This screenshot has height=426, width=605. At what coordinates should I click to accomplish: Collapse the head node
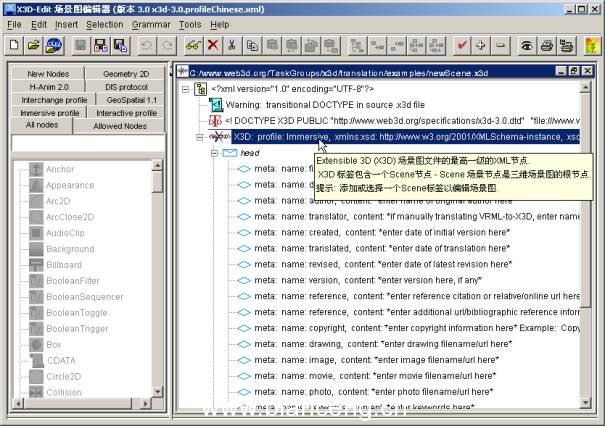[215, 154]
